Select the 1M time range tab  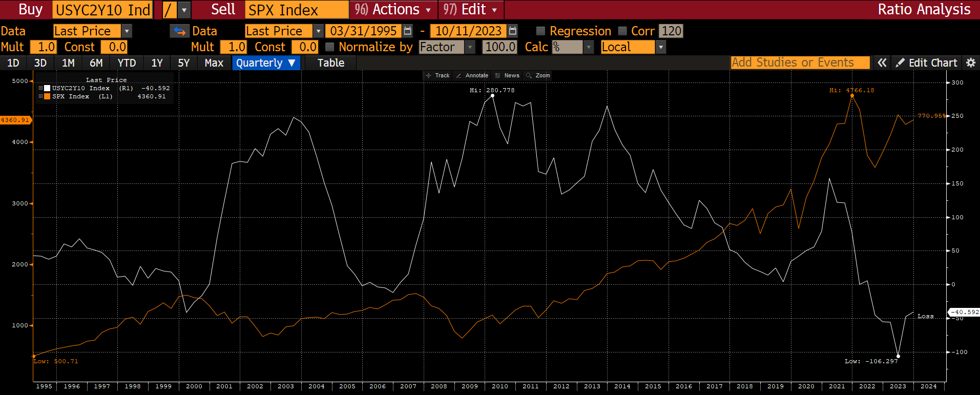68,63
